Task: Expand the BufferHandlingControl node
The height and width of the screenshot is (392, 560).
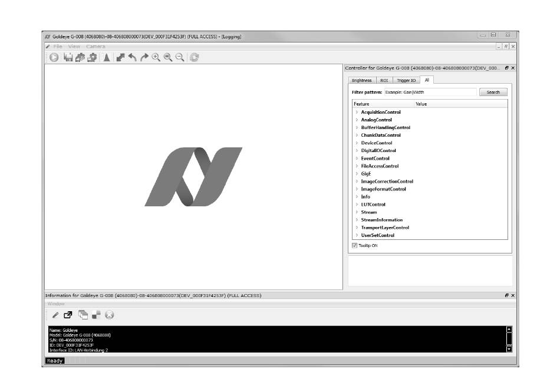Action: tap(357, 127)
